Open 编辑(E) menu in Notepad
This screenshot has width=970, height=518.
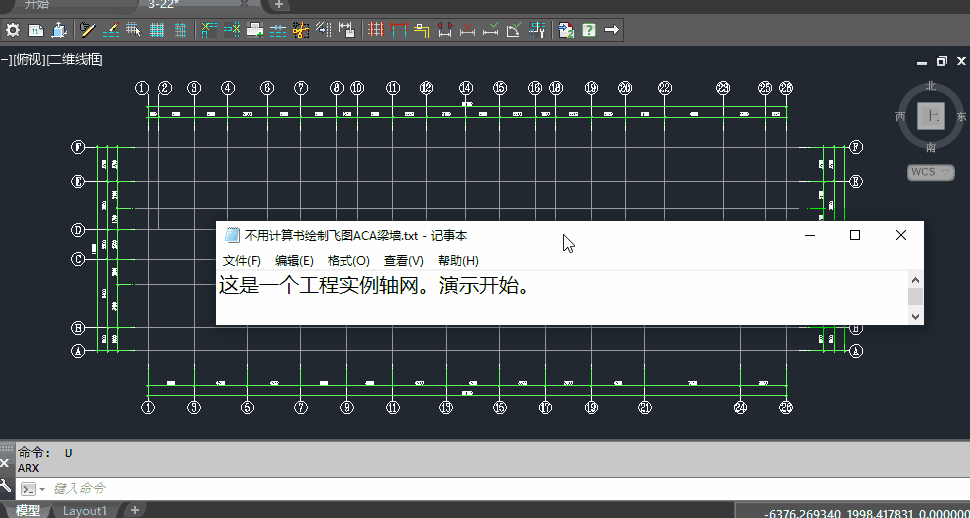[294, 261]
